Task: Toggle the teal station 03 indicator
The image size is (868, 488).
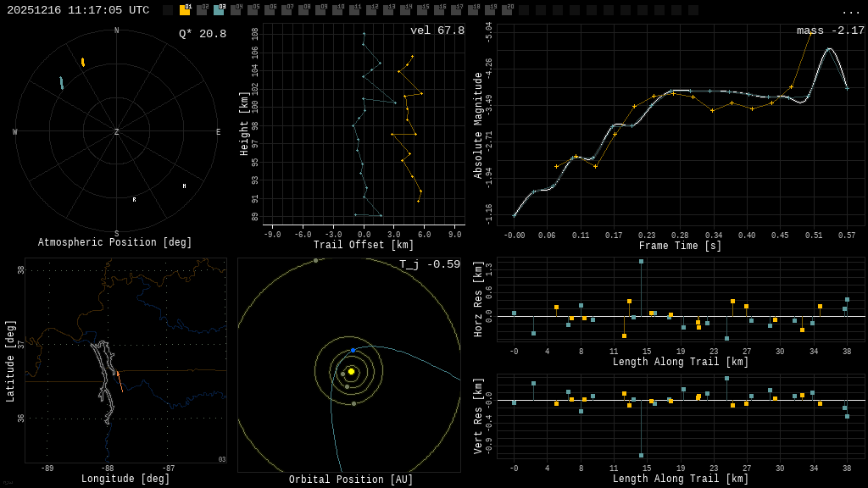Action: [x=219, y=10]
